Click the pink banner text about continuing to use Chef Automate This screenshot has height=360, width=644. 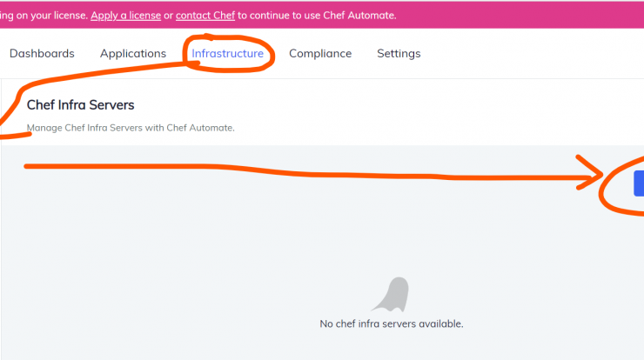tap(317, 16)
